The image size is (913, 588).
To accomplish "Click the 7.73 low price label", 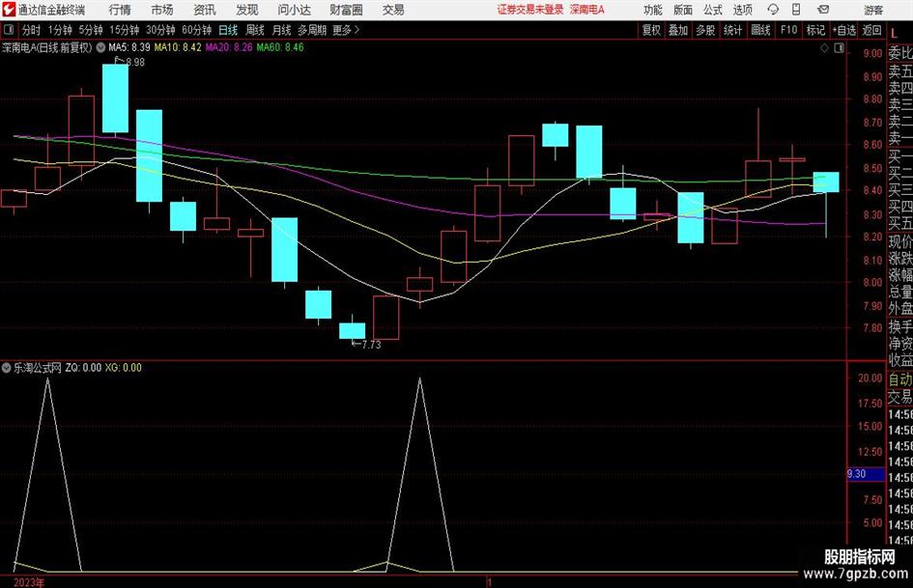I will coord(371,345).
